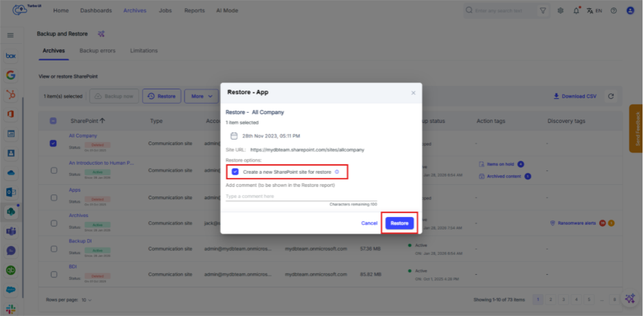Screen dimensions: 644x316
Task: Open the hamburger menu icon
Action: click(10, 35)
